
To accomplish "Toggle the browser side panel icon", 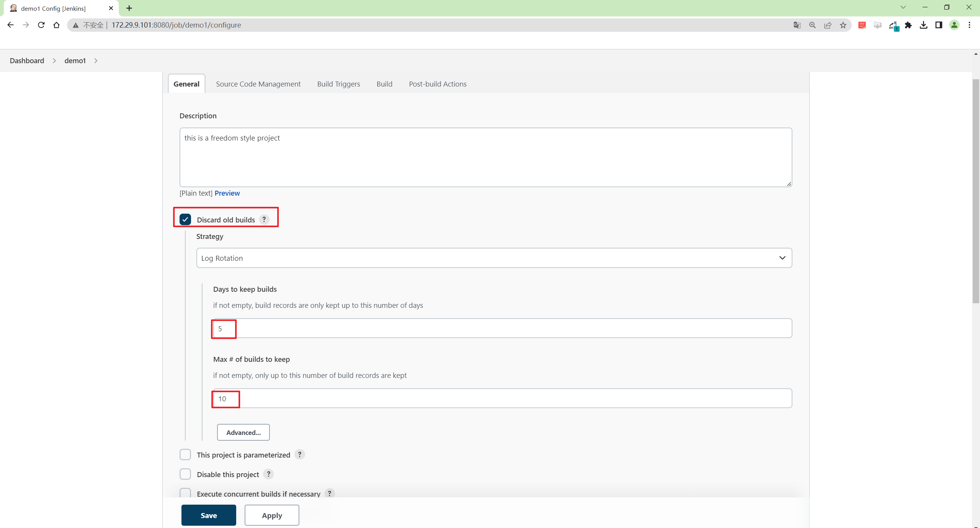I will click(x=939, y=25).
